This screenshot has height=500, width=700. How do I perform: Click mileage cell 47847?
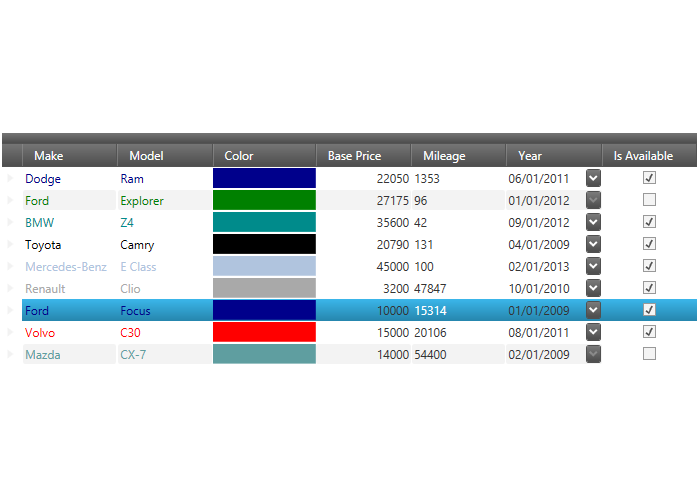click(458, 288)
